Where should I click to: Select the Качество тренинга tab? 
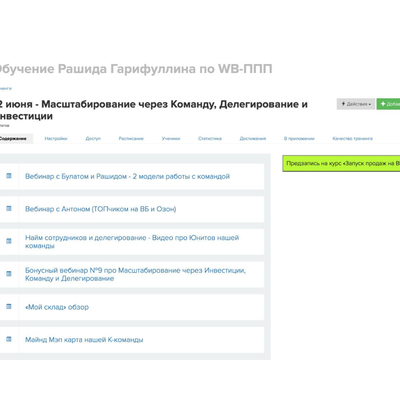click(352, 138)
